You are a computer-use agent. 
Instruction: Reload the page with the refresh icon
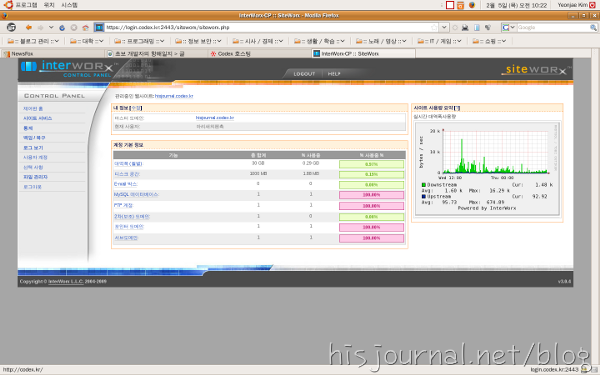(62, 28)
